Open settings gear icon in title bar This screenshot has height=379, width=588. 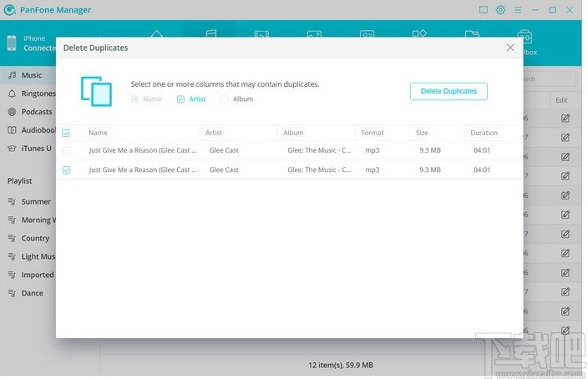tap(500, 10)
